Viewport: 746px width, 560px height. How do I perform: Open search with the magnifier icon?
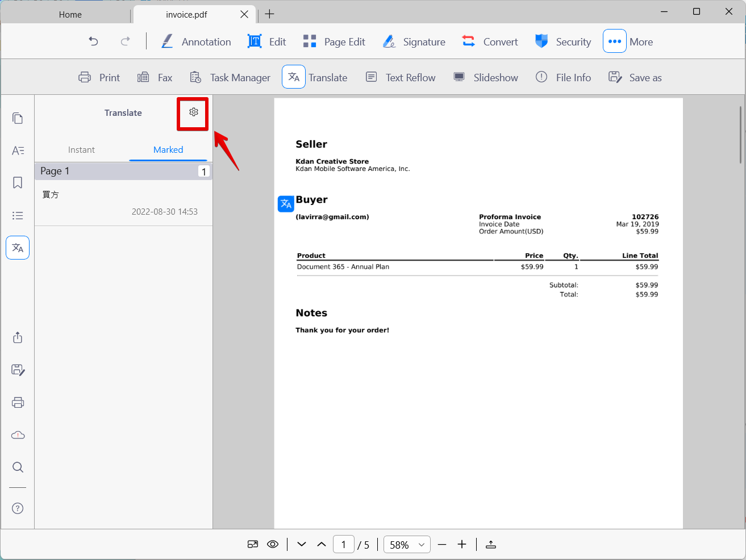(18, 467)
